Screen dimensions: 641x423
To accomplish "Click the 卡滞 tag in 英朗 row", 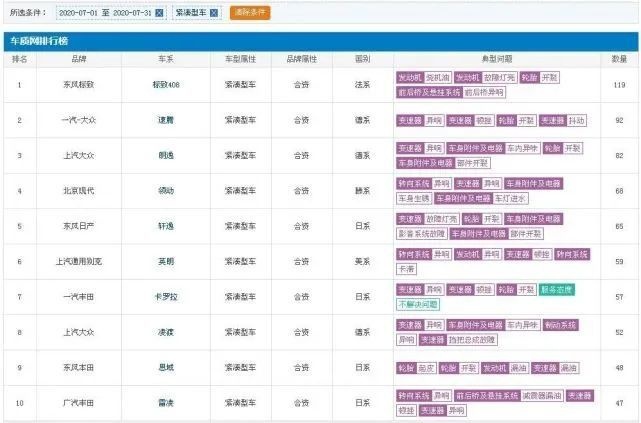I will tap(406, 269).
